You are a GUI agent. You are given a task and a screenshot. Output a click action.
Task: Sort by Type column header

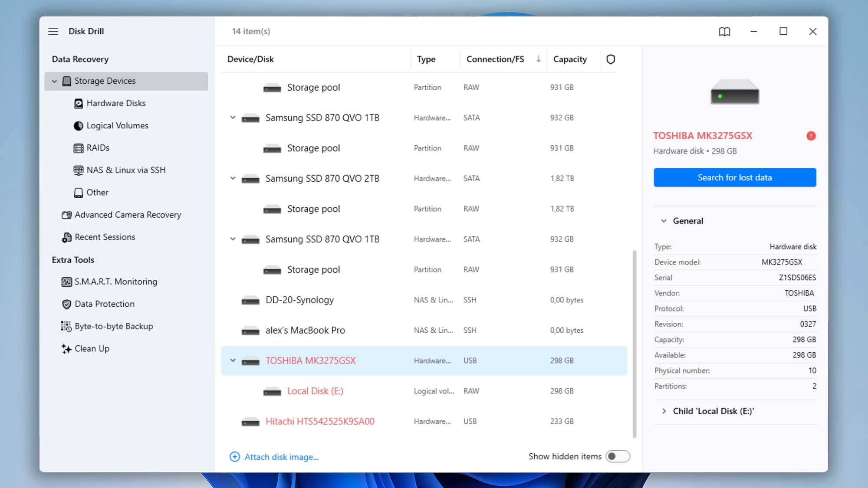click(426, 59)
